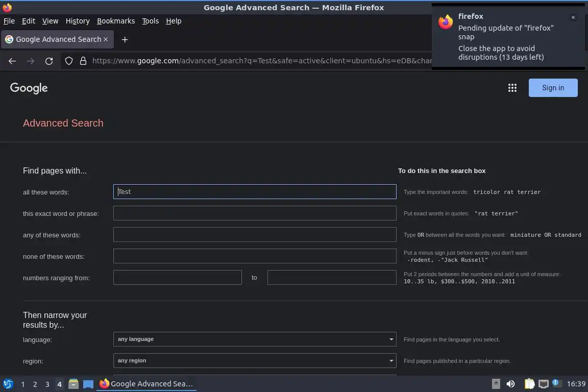Select the Google Advanced Search tab
Screen dimensions: 588x392
(x=57, y=39)
